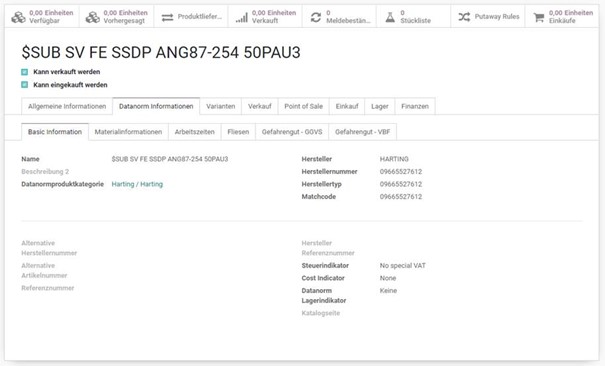Click the Alternative Herstellernummer label

pos(49,248)
